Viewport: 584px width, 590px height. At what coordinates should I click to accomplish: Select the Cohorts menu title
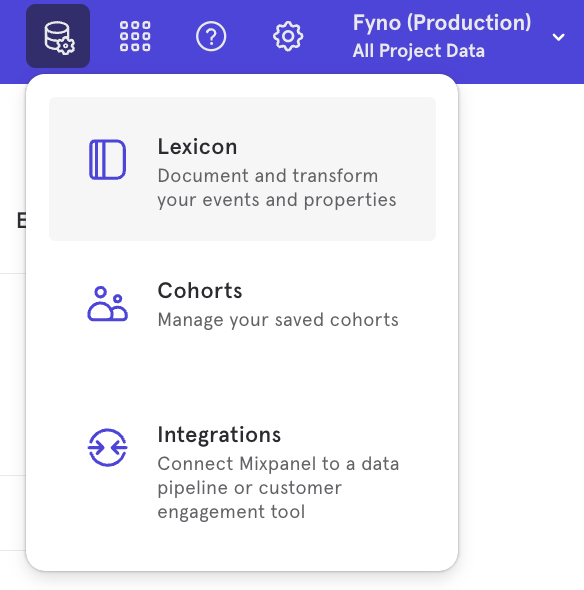pyautogui.click(x=200, y=291)
